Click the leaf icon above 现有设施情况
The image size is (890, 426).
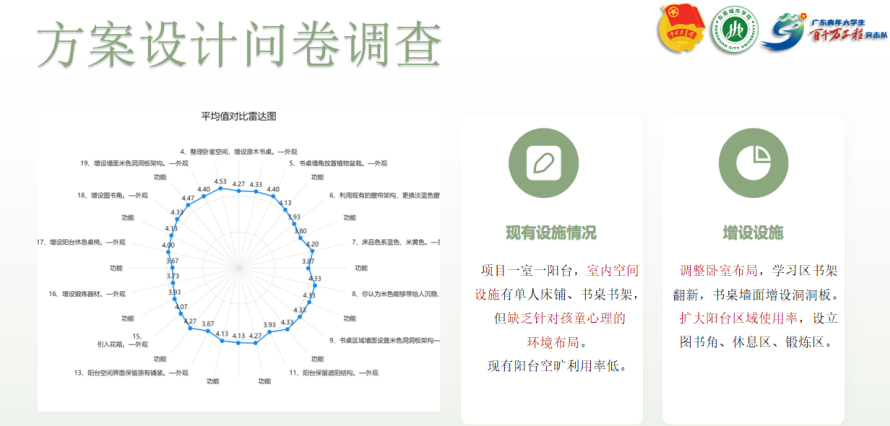pos(543,163)
